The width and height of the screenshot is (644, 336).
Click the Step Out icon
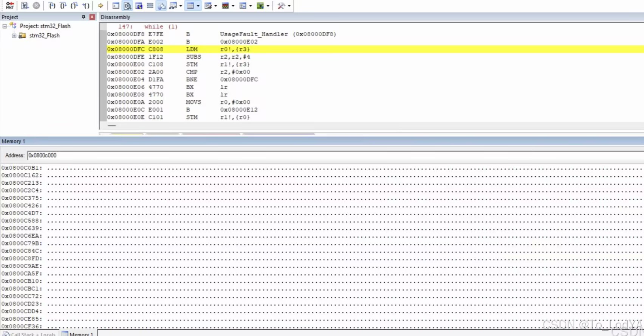(75, 6)
